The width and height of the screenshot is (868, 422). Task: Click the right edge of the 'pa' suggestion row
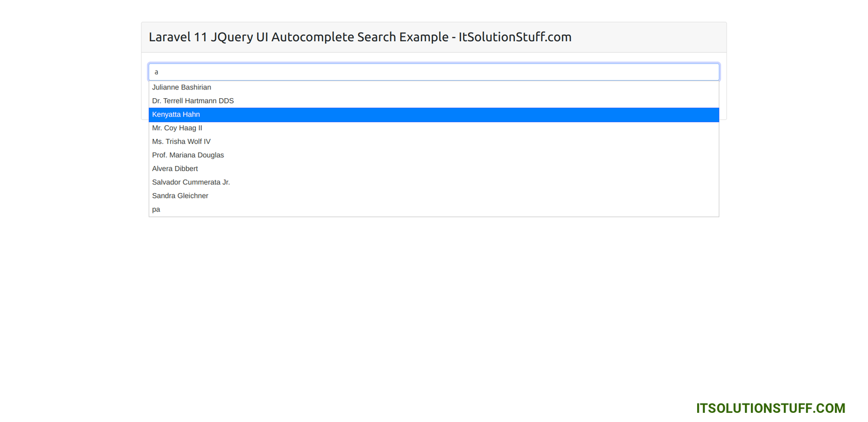[705, 209]
